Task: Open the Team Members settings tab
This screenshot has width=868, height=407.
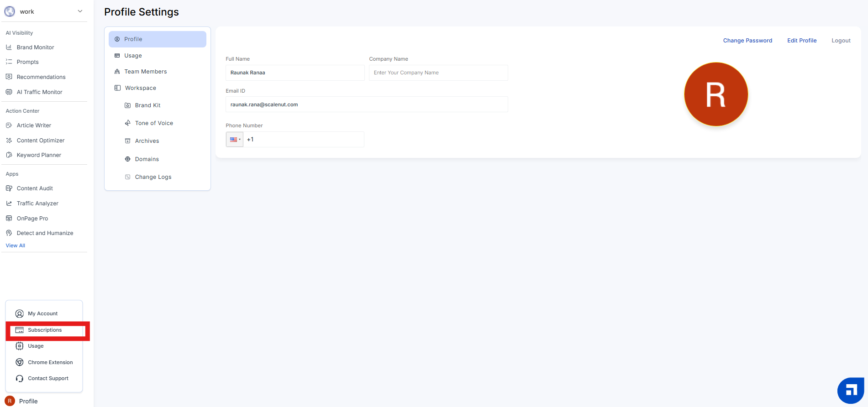Action: tap(145, 72)
